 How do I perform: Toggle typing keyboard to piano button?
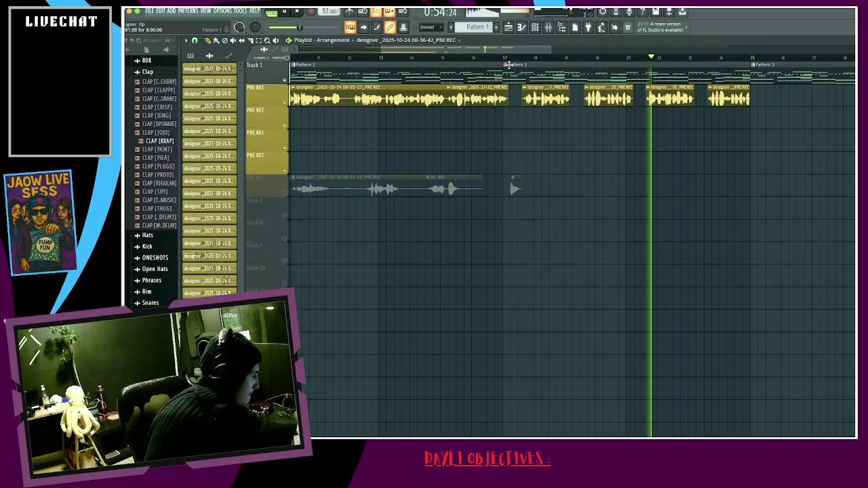[x=351, y=27]
